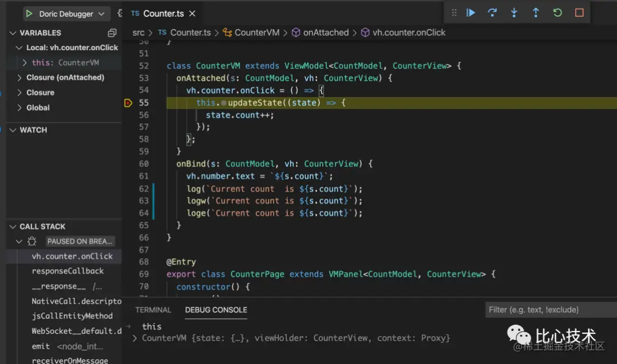
Task: Stop the debugging session
Action: pyautogui.click(x=579, y=13)
